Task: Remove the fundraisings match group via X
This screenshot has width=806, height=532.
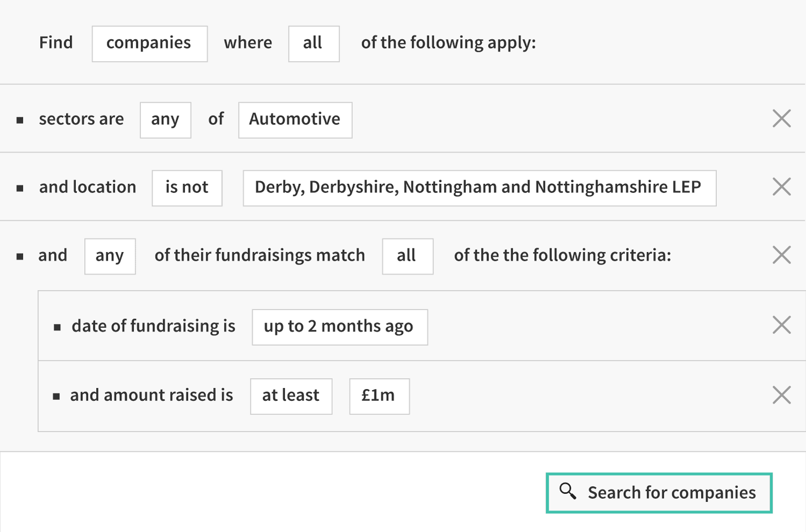Action: 781,255
